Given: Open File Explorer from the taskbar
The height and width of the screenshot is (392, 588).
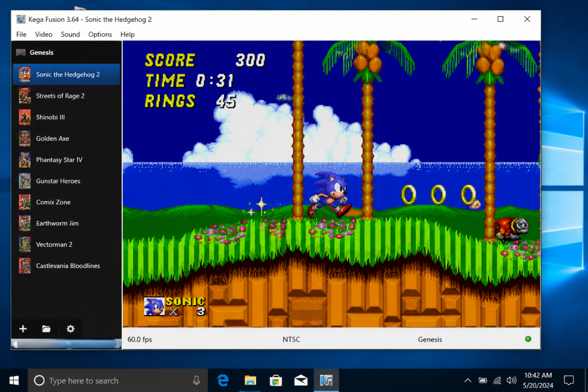Looking at the screenshot, I should [x=250, y=381].
